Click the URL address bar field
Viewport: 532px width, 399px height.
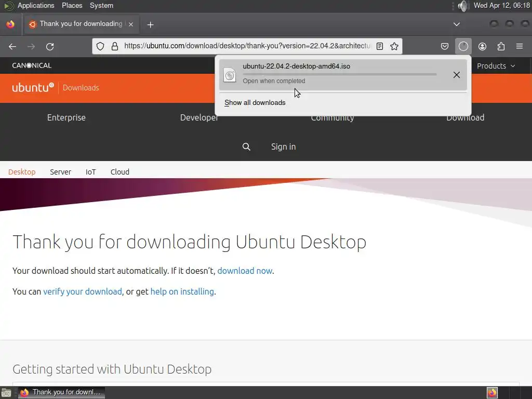click(x=247, y=46)
